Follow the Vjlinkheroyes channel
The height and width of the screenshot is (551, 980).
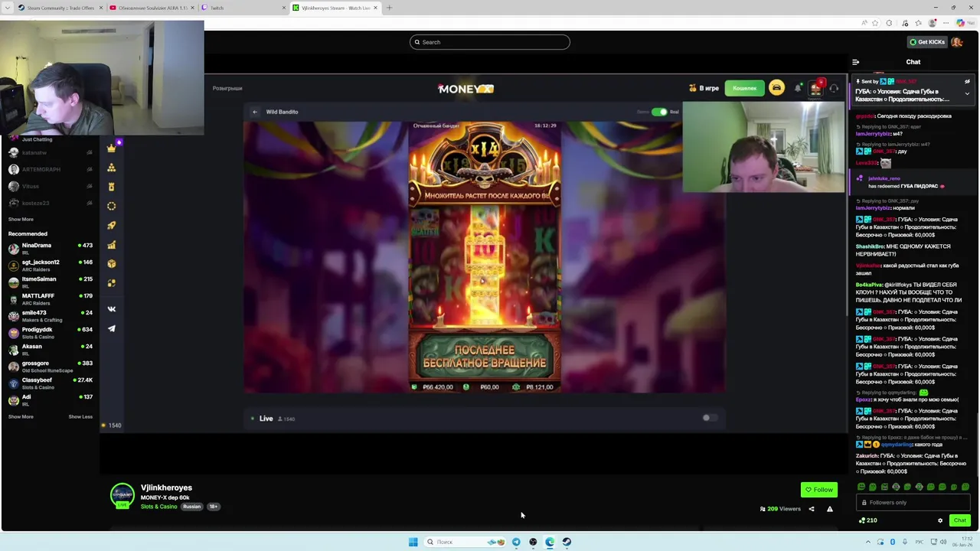click(818, 490)
